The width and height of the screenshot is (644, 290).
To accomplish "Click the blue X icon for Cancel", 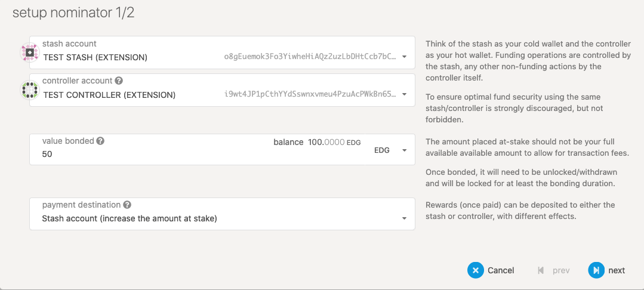I will pos(475,270).
